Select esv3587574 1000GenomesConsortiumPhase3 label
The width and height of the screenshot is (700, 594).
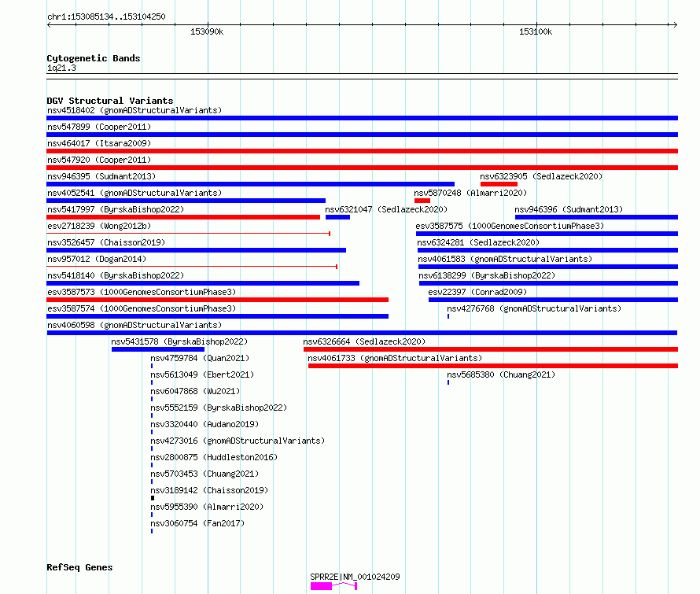click(x=142, y=308)
